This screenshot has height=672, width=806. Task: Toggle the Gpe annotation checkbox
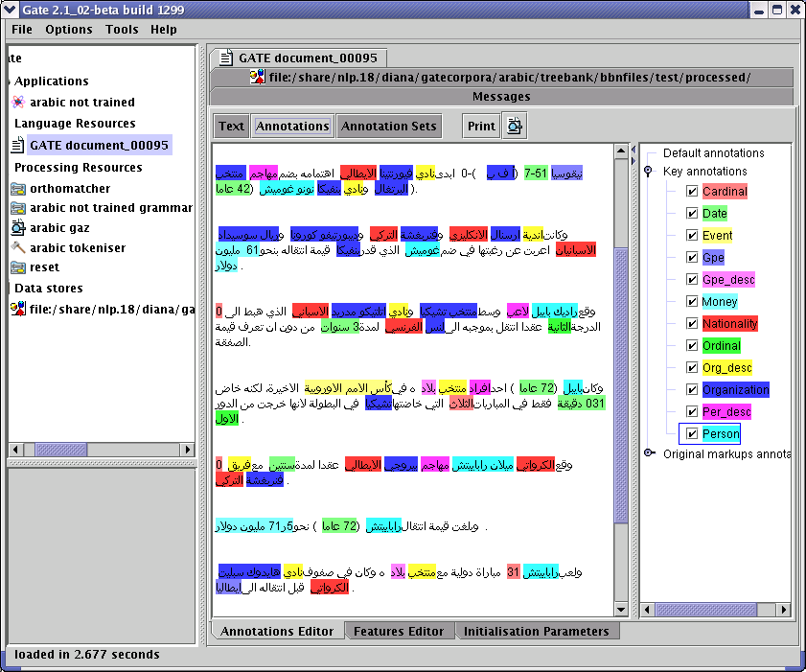click(692, 258)
